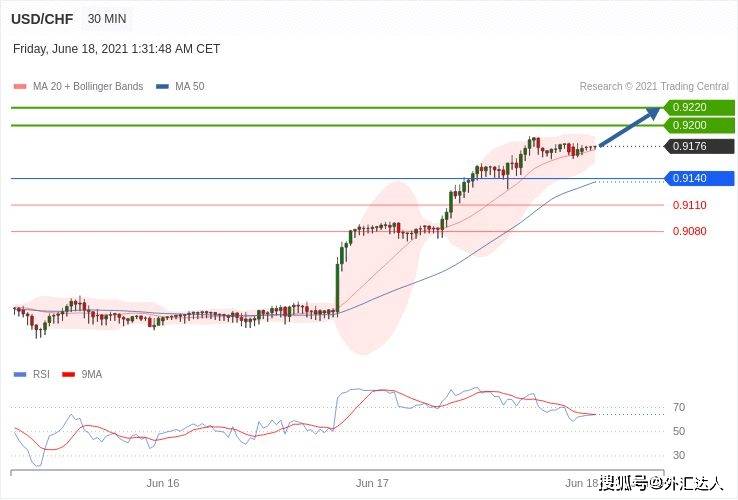Open the Research Trading Central copyright link
Viewport: 738px width, 500px height.
tap(654, 87)
